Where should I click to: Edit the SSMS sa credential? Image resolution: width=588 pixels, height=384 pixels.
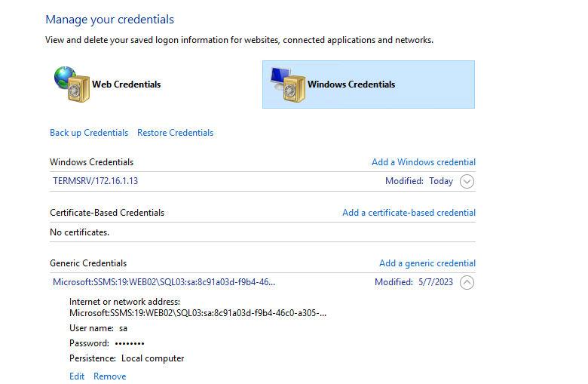77,376
